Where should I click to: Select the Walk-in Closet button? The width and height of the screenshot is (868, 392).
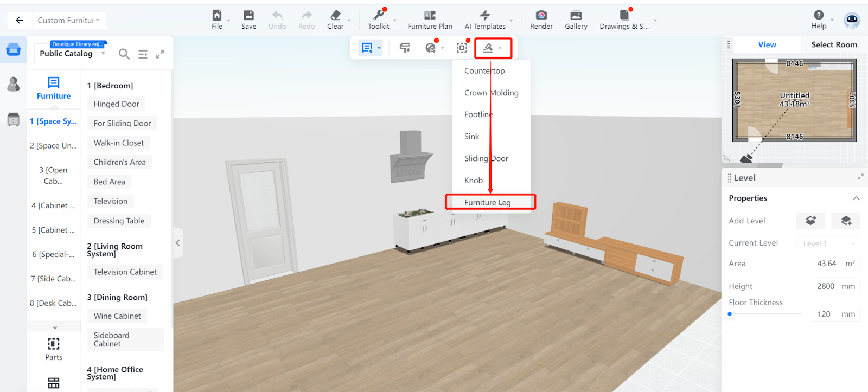point(118,143)
